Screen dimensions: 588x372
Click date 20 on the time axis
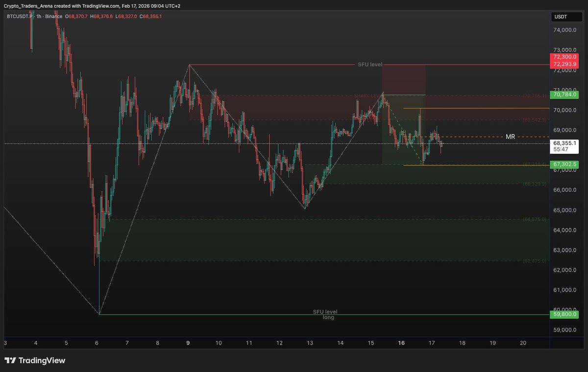click(x=523, y=343)
